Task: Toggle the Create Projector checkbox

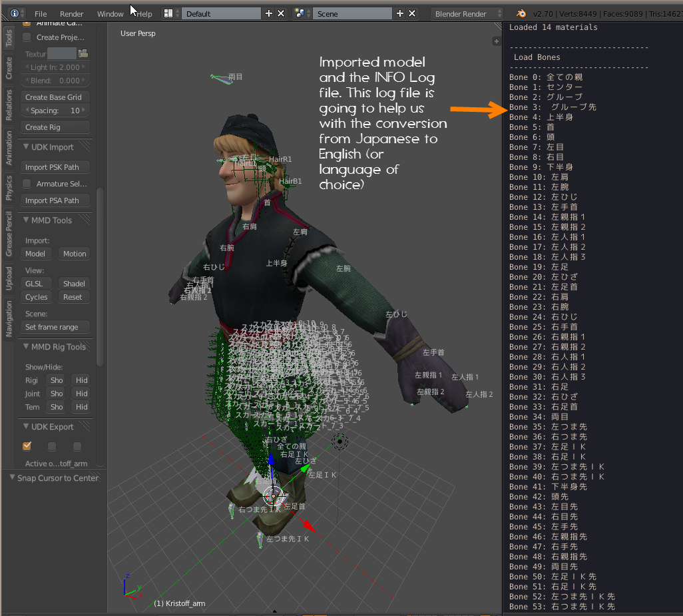Action: click(x=27, y=37)
